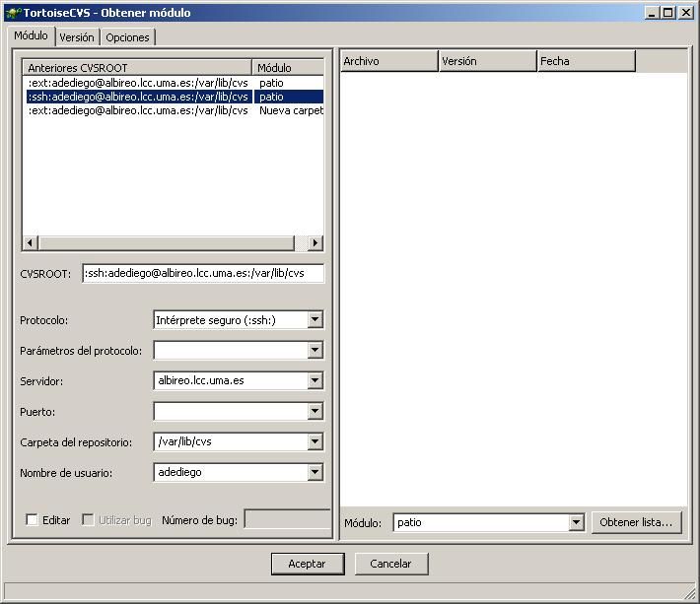Image resolution: width=700 pixels, height=604 pixels.
Task: Select the :ssh:adediego row
Action: tap(174, 97)
